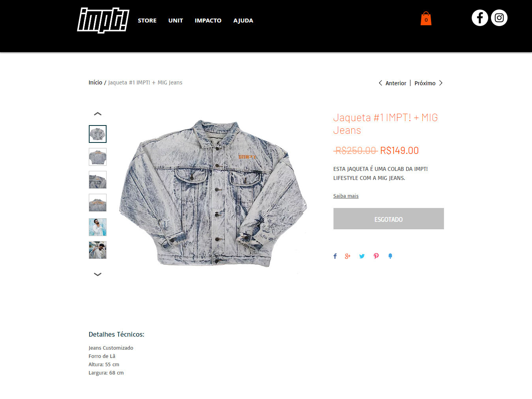Open the Instagram profile icon in header
The width and height of the screenshot is (532, 399).
[499, 18]
